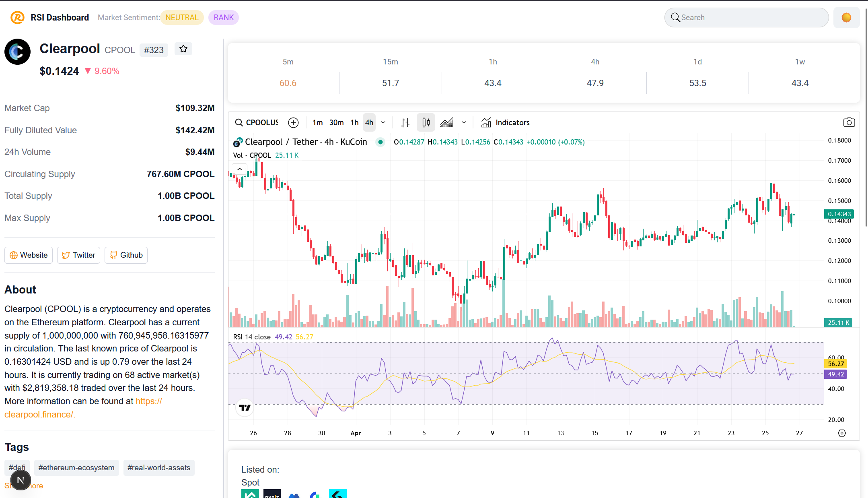Click the Bybit exchange icon under Spot
868x498 pixels.
(272, 494)
